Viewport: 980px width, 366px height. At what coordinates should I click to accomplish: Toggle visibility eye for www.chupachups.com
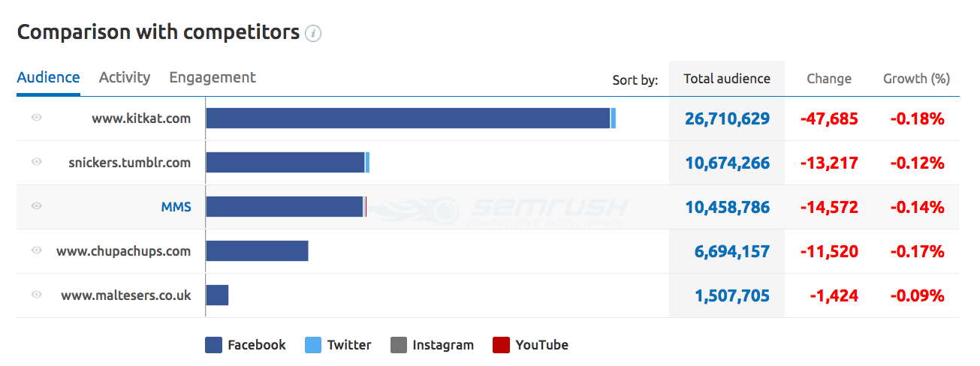37,251
